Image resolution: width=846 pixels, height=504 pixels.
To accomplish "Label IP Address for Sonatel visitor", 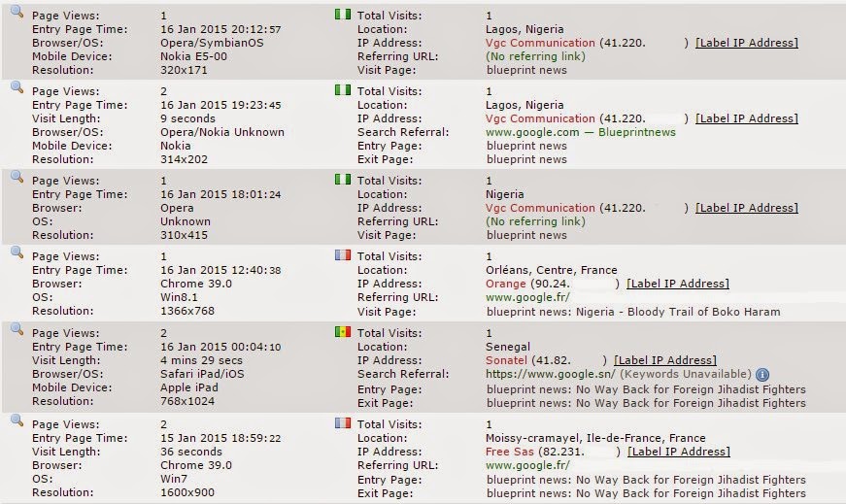I will (x=665, y=360).
